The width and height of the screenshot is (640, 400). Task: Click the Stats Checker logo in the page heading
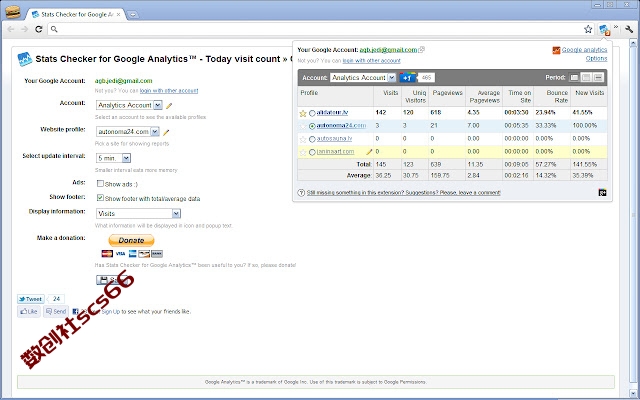24,59
